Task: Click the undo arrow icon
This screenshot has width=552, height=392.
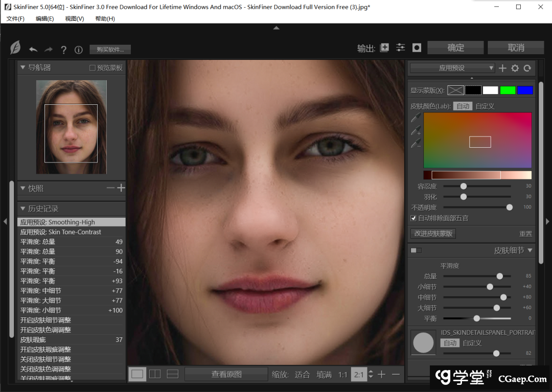Action: [x=33, y=50]
